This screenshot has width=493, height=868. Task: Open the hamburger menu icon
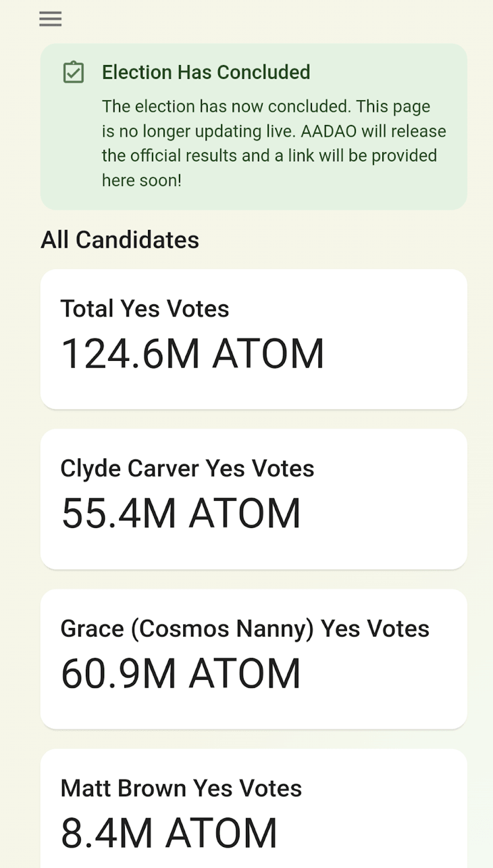pyautogui.click(x=51, y=19)
